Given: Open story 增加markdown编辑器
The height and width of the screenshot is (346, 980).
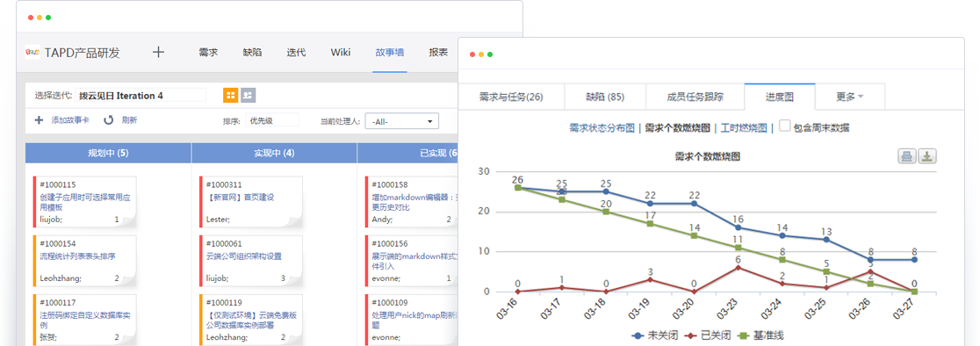Looking at the screenshot, I should [414, 202].
